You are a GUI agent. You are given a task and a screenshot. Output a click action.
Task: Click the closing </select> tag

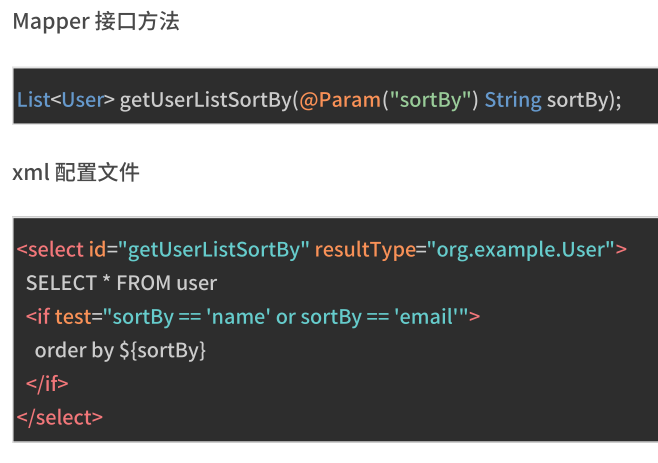pos(60,416)
